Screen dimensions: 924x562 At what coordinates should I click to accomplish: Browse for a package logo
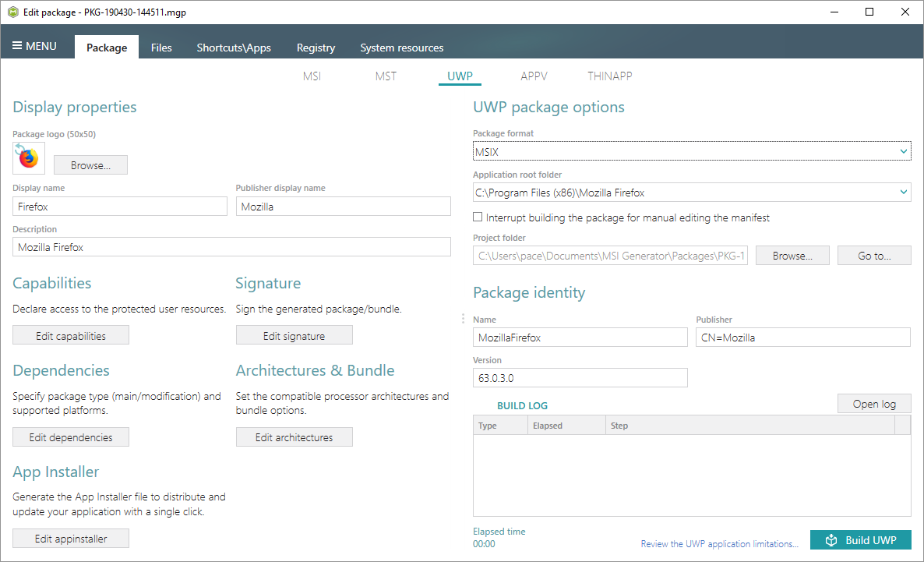coord(90,165)
